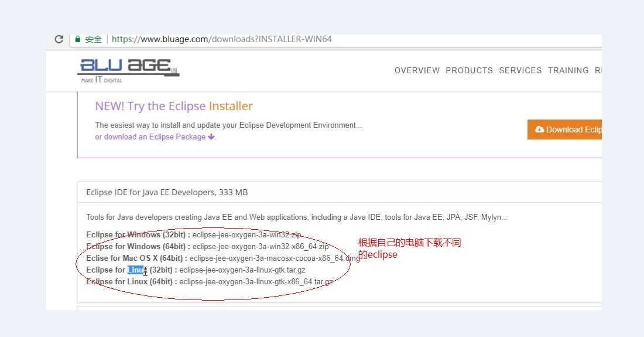Open the SERVICES menu
This screenshot has height=337, width=644.
520,70
